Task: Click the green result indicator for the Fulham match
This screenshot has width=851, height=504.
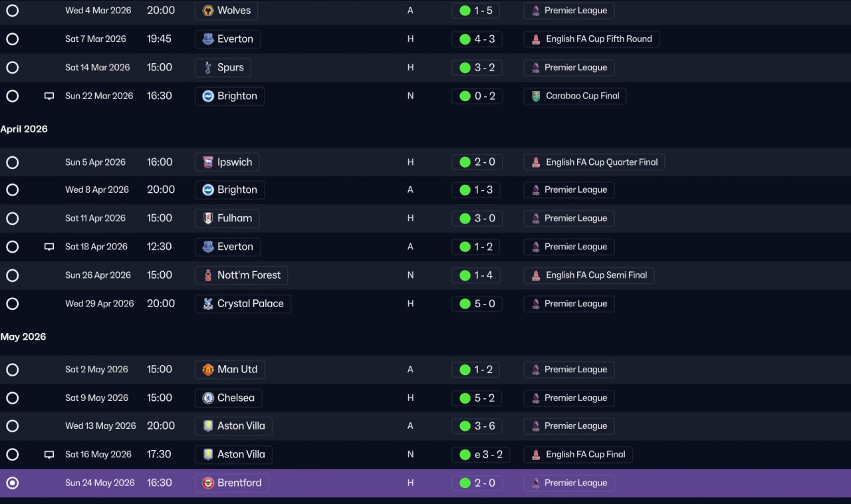Action: pyautogui.click(x=465, y=219)
